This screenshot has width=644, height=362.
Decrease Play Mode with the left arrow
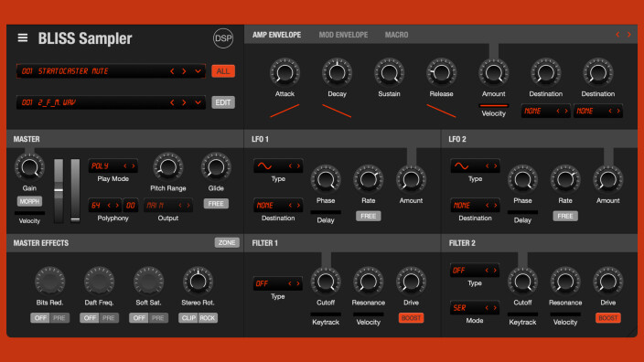[x=125, y=166]
